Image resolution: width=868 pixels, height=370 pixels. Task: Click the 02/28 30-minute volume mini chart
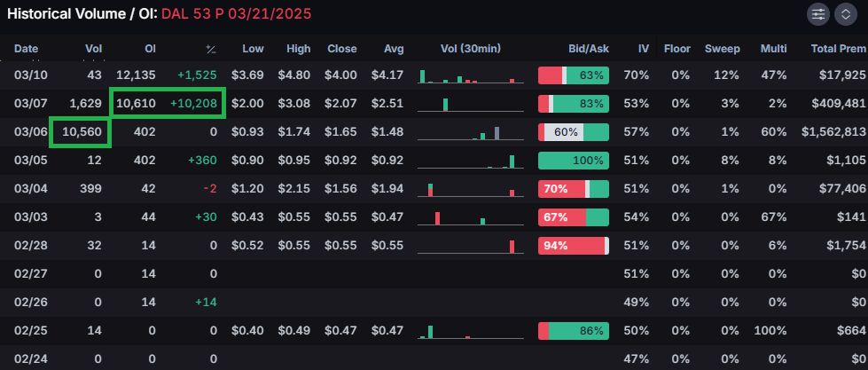click(x=471, y=247)
